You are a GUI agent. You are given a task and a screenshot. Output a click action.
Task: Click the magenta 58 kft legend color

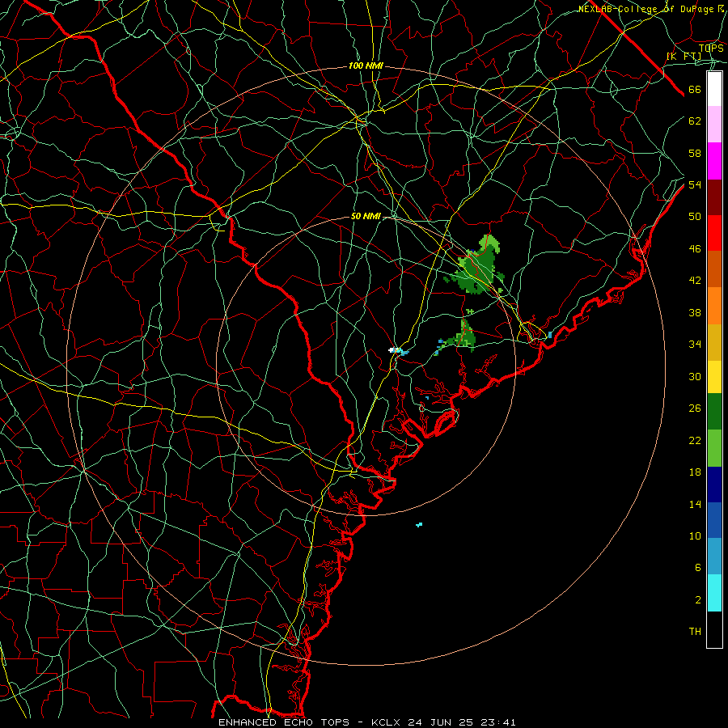tap(714, 161)
